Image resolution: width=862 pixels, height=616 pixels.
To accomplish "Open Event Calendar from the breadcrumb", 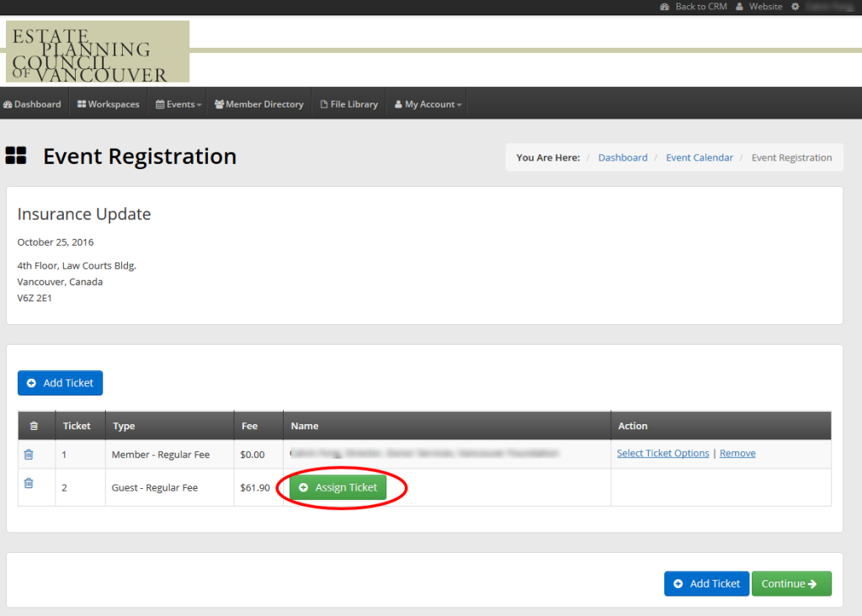I will (700, 157).
